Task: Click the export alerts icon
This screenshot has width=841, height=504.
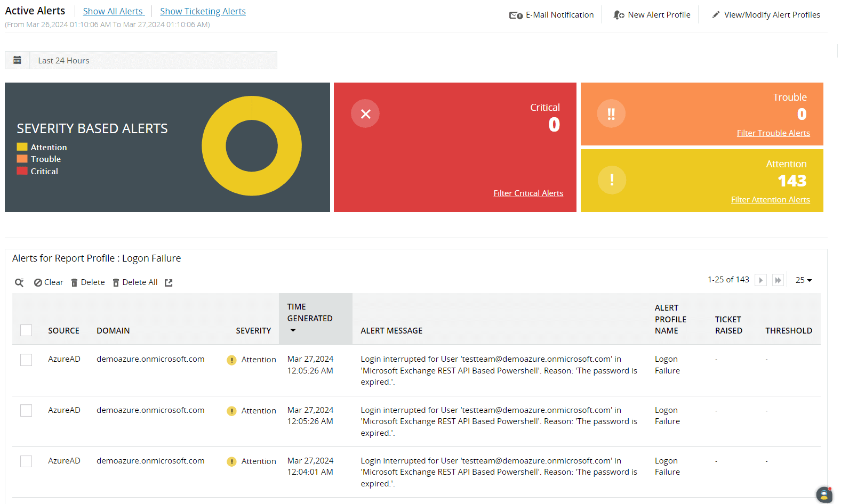Action: (x=169, y=282)
